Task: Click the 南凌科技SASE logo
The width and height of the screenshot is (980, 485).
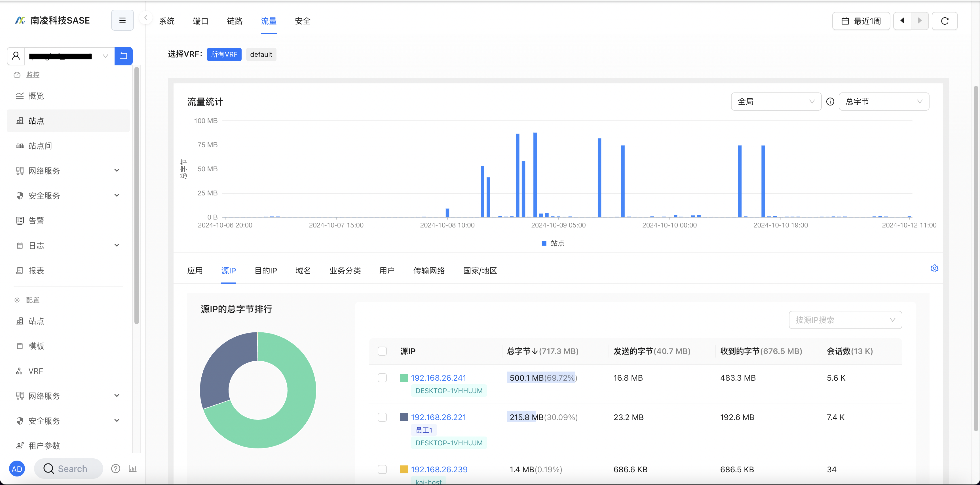Action: (52, 20)
